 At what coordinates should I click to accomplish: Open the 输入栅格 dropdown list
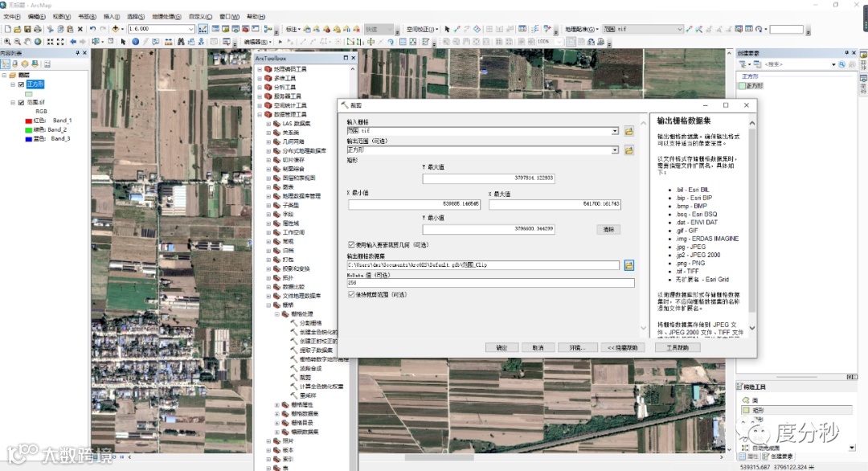(x=615, y=130)
